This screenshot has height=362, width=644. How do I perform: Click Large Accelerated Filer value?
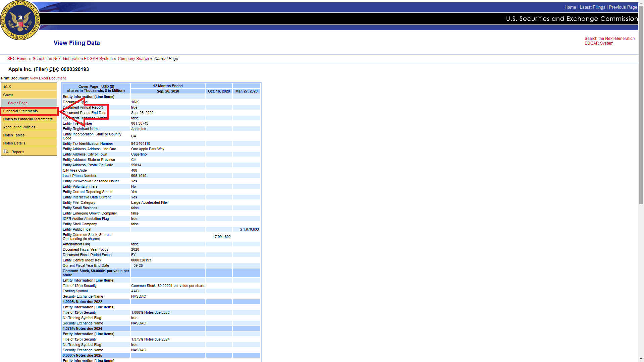(150, 202)
